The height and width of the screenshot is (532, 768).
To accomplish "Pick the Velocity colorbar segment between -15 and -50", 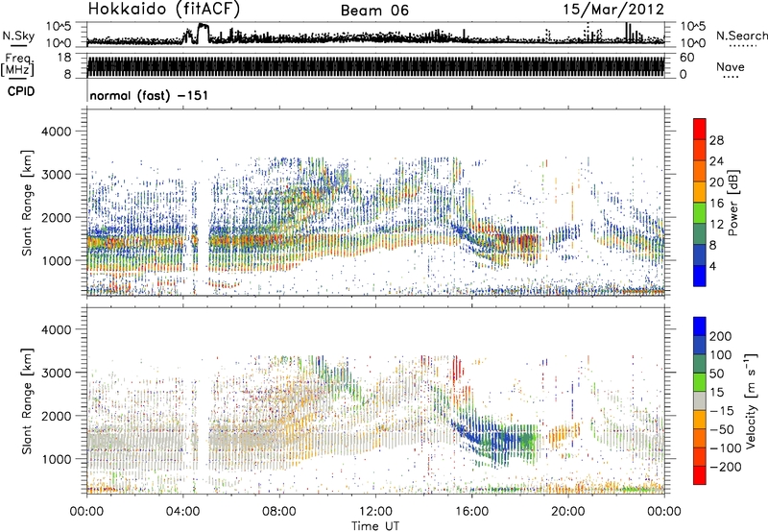I will click(x=700, y=420).
